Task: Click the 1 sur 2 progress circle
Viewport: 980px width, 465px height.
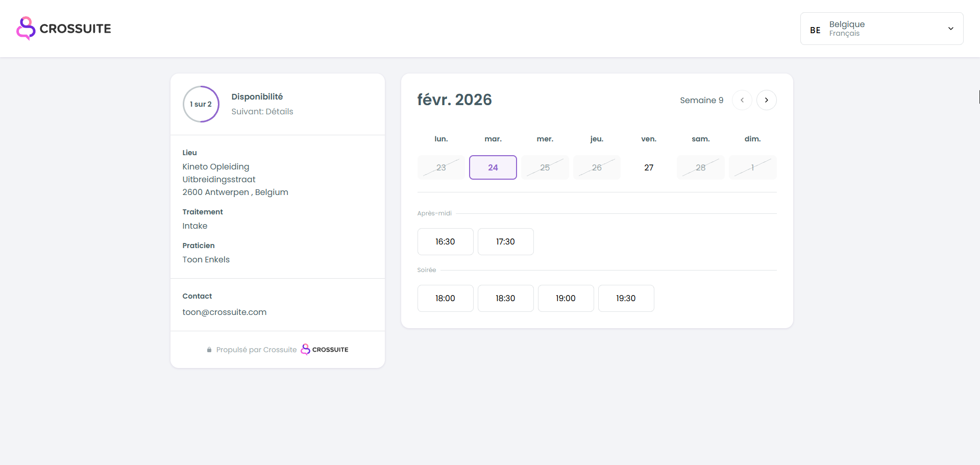Action: point(201,104)
